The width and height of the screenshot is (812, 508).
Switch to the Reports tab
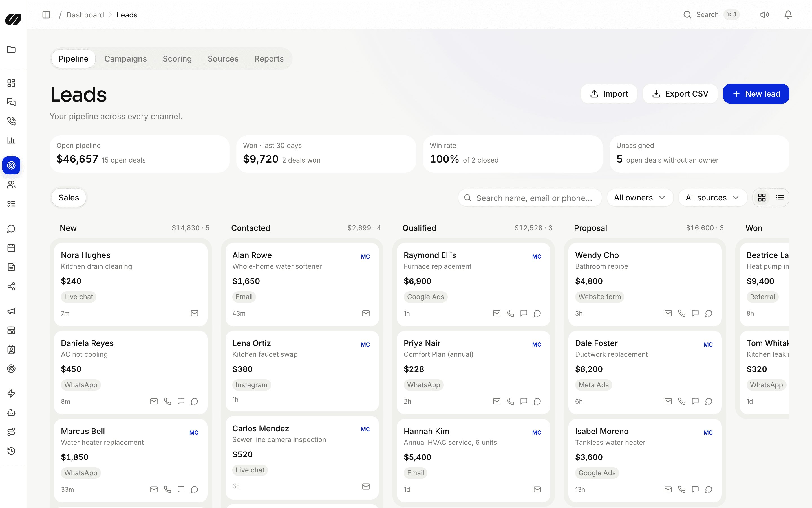point(269,59)
